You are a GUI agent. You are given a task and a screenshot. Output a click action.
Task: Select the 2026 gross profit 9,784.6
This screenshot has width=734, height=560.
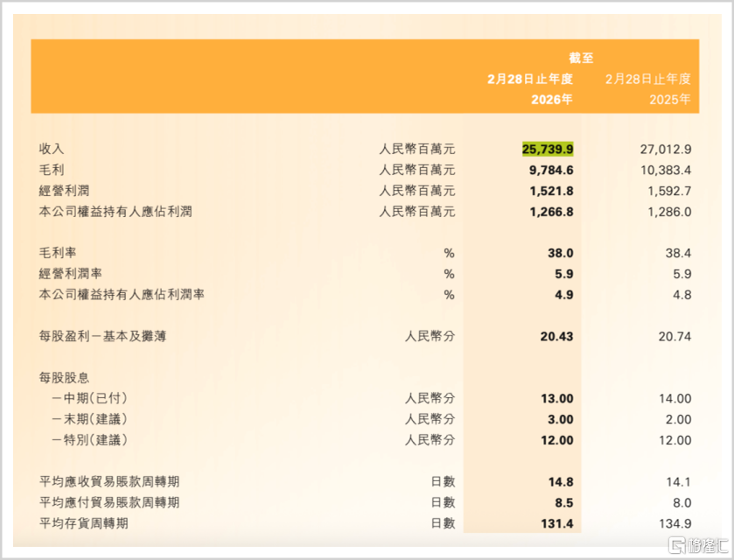[x=551, y=170]
